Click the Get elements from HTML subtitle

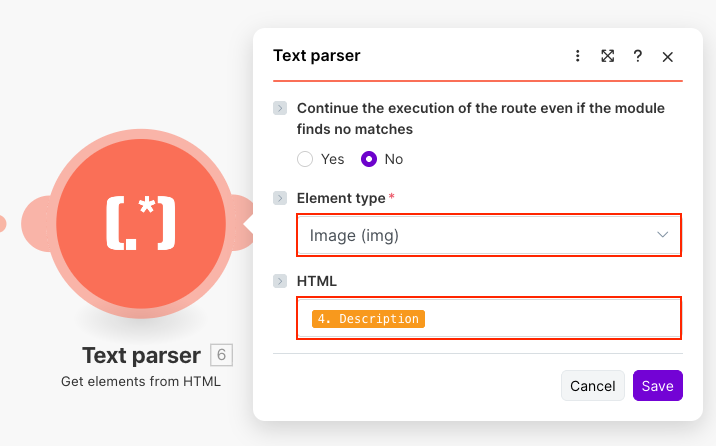click(x=141, y=381)
